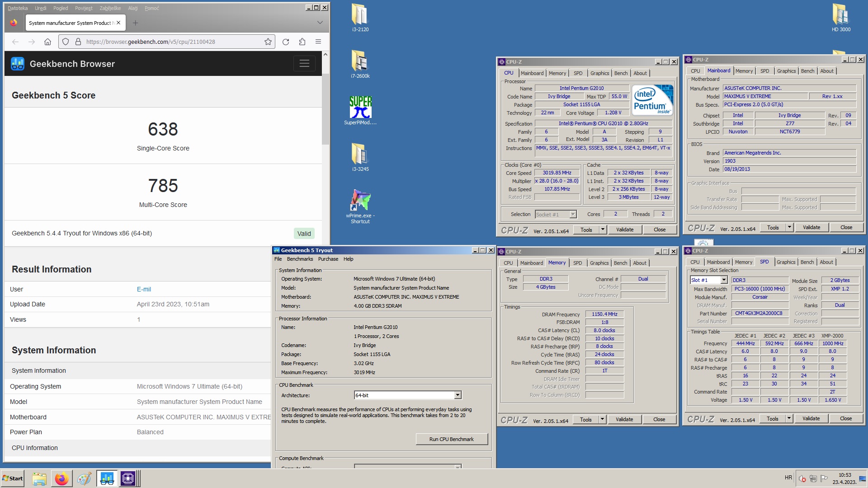Open tracking protection shield icon
Viewport: 868px width, 488px height.
click(x=66, y=42)
